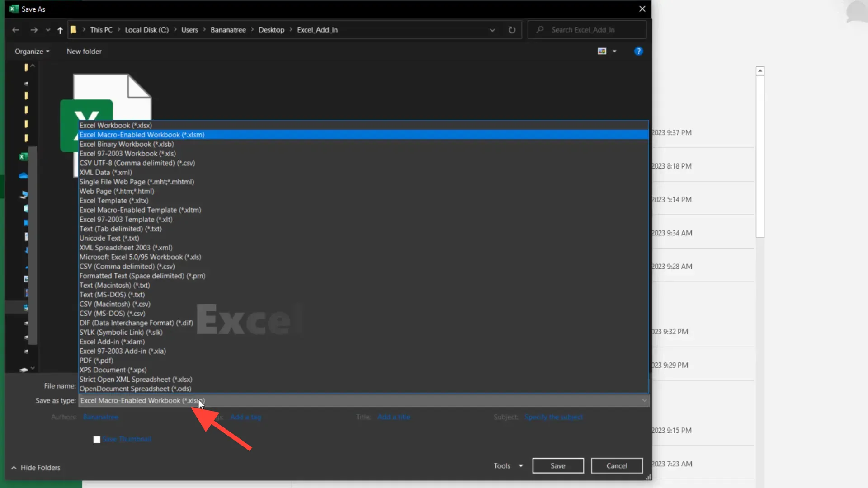The height and width of the screenshot is (488, 868).
Task: Click the back navigation arrow
Action: (16, 29)
